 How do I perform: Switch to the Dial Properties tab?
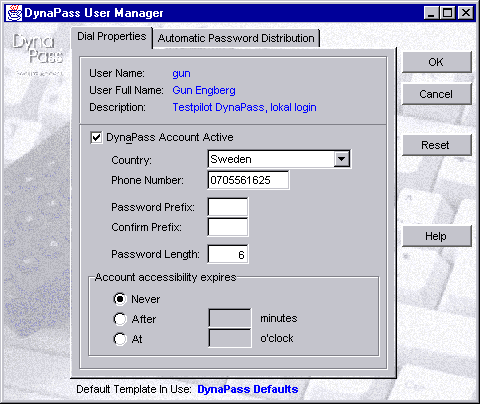[112, 36]
